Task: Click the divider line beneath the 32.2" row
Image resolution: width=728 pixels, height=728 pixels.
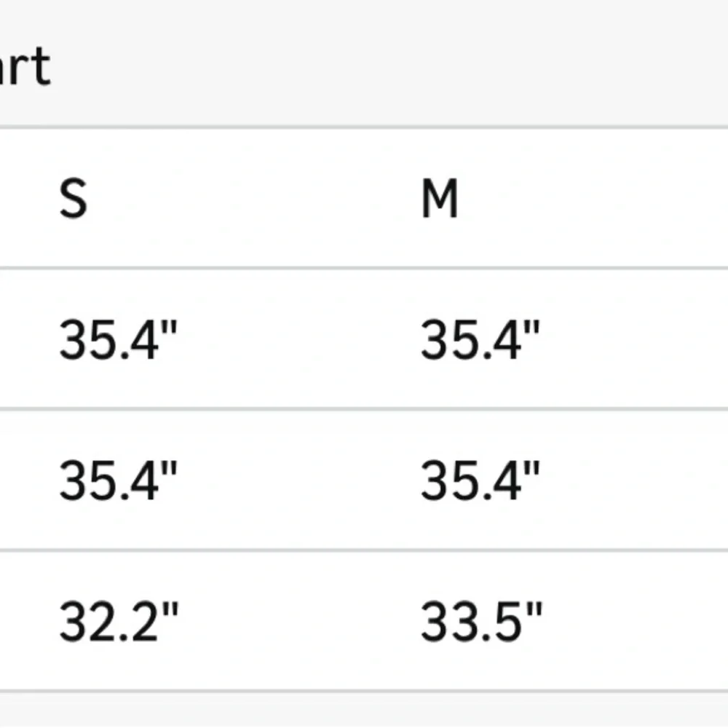Action: [364, 692]
